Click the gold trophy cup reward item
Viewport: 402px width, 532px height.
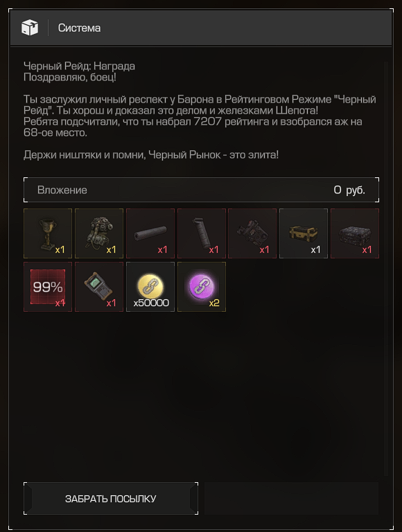(48, 233)
